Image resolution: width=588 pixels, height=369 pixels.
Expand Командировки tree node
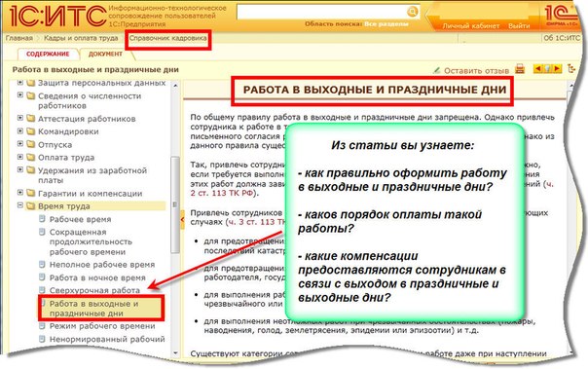point(20,131)
